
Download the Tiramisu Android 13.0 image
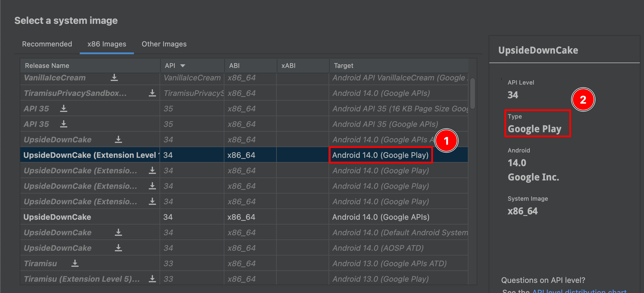pyautogui.click(x=75, y=263)
